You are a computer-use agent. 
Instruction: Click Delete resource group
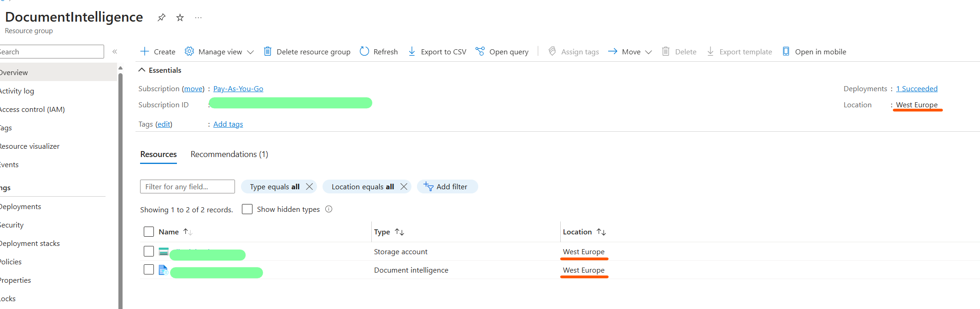[x=307, y=52]
